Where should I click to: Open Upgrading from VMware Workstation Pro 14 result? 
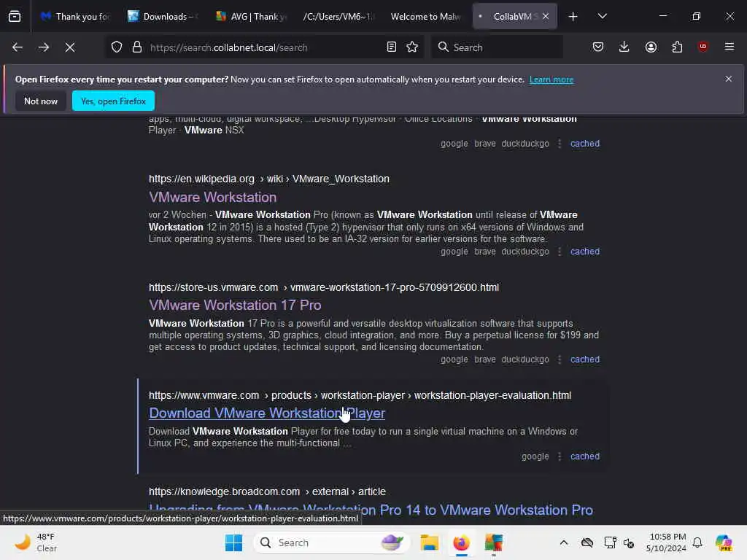(x=371, y=510)
